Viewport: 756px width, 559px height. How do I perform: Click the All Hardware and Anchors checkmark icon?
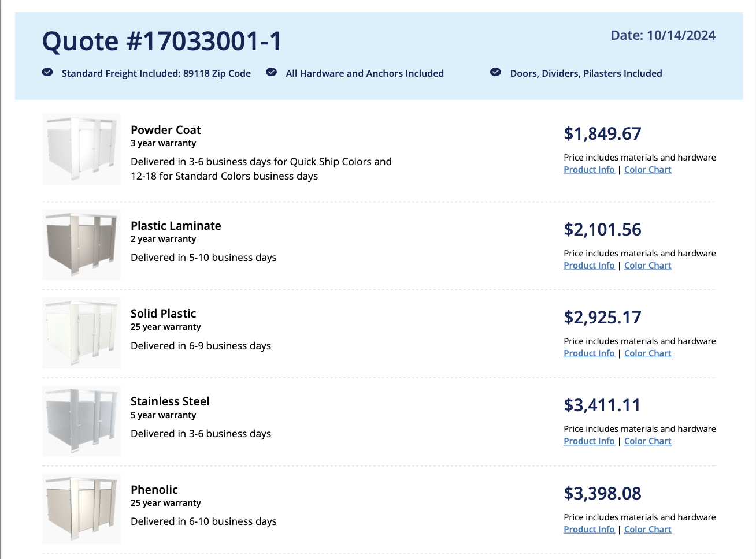tap(271, 72)
